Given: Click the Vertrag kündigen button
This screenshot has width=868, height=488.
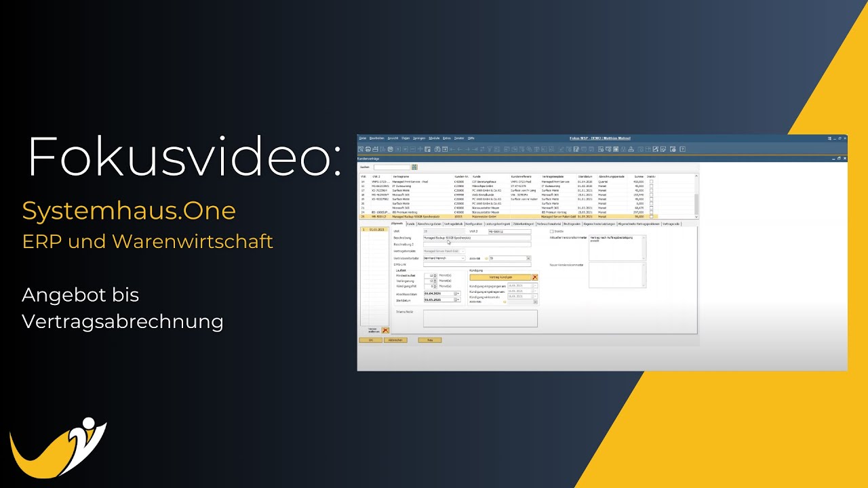Looking at the screenshot, I should (500, 277).
